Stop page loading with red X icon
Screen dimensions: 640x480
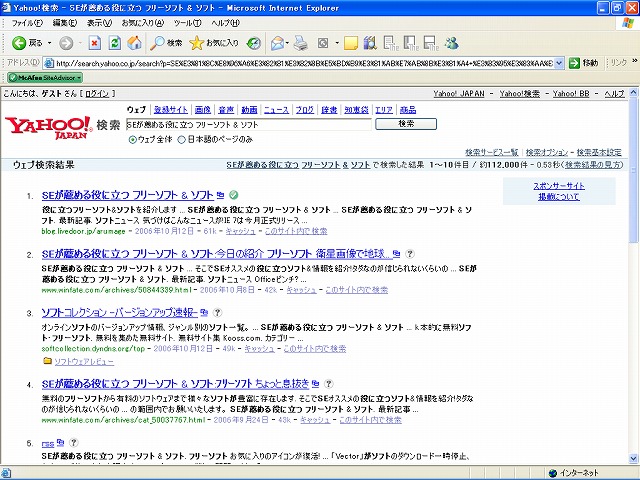click(x=95, y=43)
